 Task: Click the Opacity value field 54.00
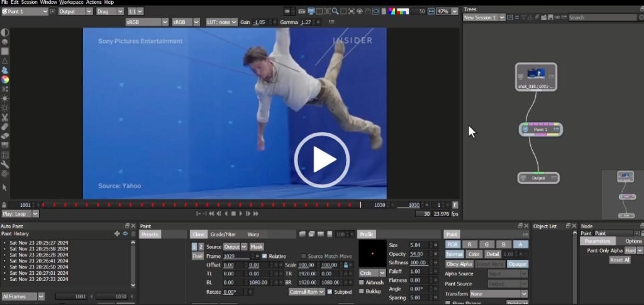pos(420,254)
